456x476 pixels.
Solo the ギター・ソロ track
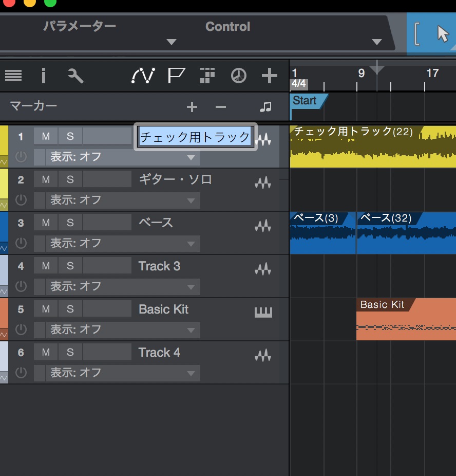(x=70, y=179)
